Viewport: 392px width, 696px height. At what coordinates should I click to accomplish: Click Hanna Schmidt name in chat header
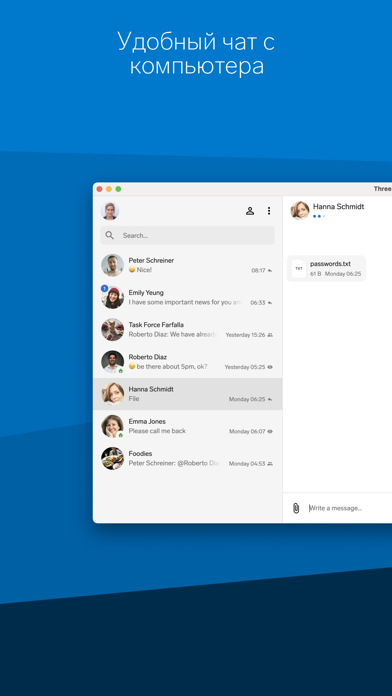coord(339,206)
